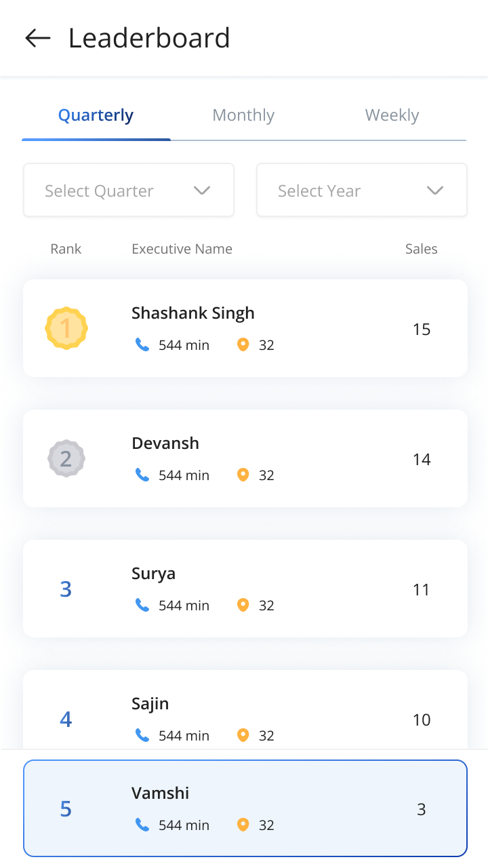Tap the phone icon in Surya's row
Image resolution: width=488 pixels, height=868 pixels.
142,605
